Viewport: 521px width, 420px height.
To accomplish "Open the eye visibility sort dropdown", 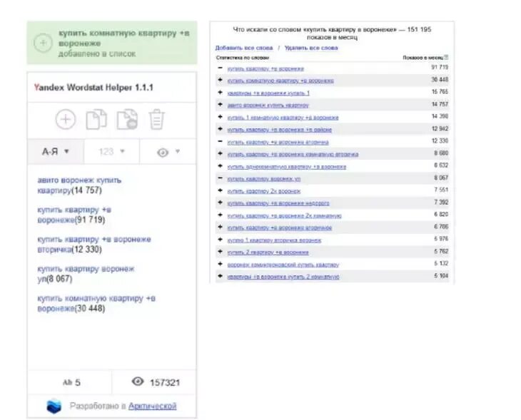I will point(168,152).
